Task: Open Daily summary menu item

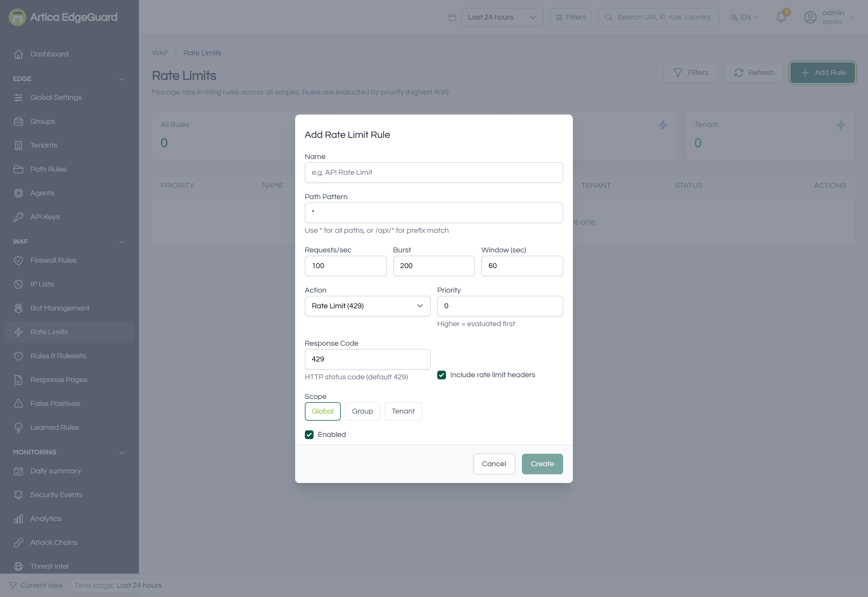Action: (69, 471)
